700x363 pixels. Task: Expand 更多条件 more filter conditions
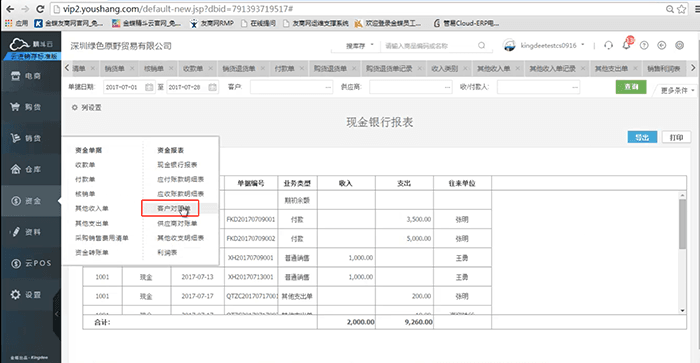[677, 90]
